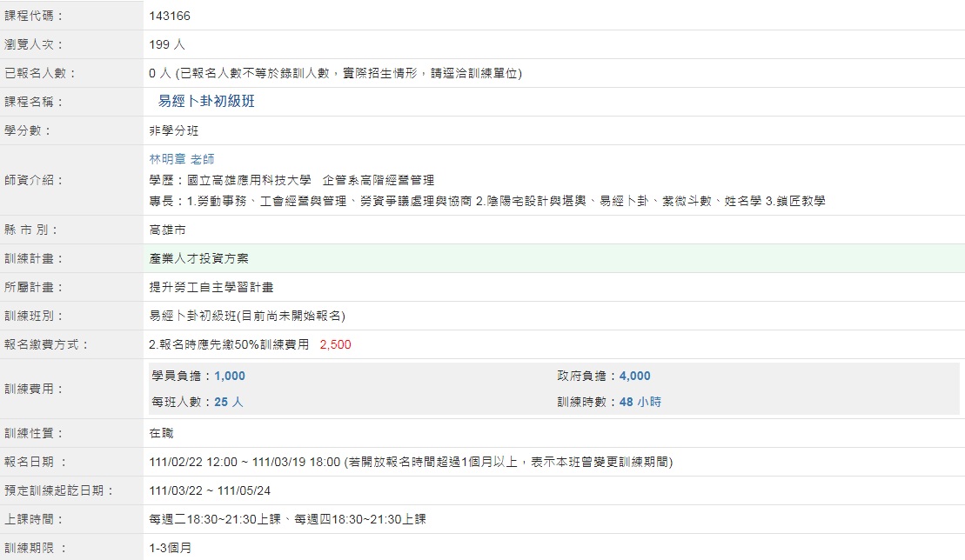965x560 pixels.
Task: Select scheduled training dates 111/03/22 ~ 111/05/24
Action: click(210, 490)
